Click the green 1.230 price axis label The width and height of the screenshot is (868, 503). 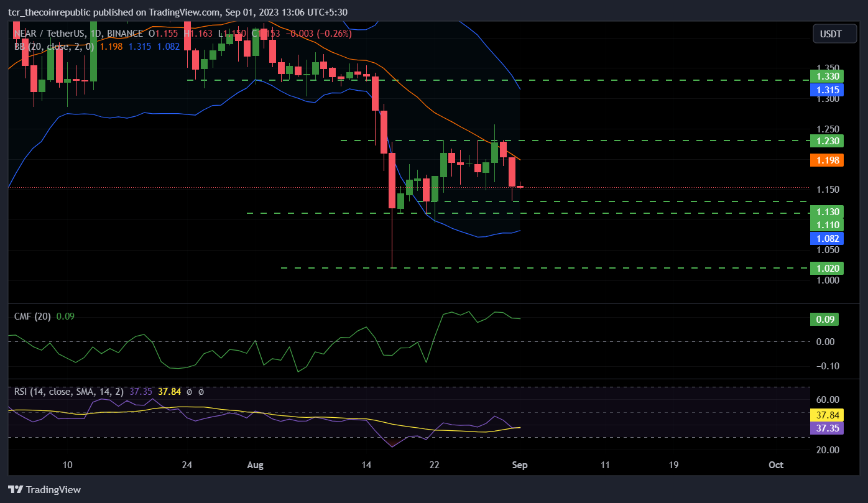(826, 141)
